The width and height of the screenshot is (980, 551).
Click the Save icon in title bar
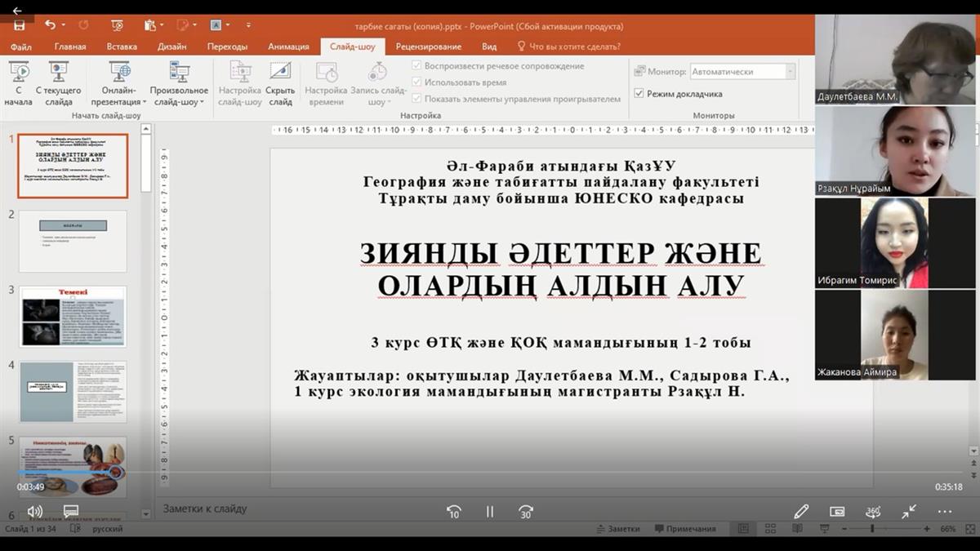tap(19, 25)
